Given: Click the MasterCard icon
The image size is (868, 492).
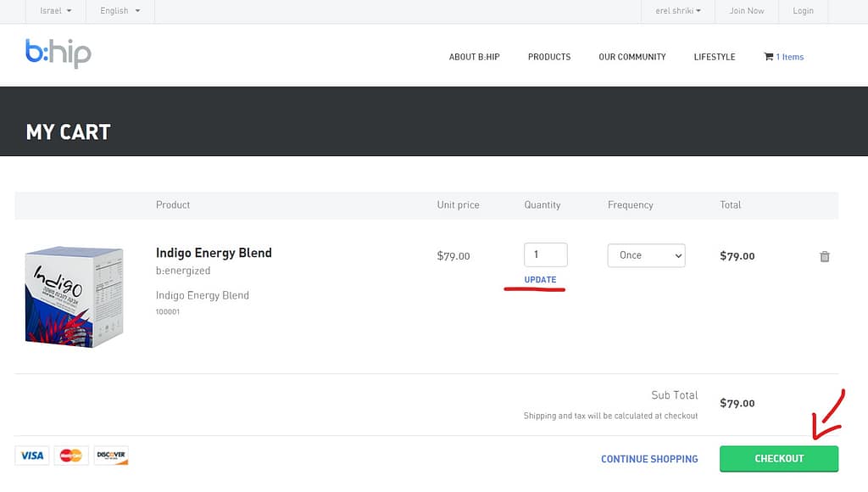Looking at the screenshot, I should pos(71,456).
